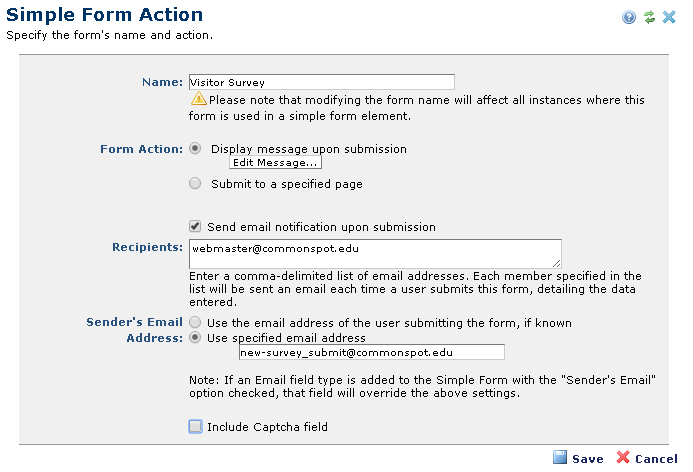Focus the Name field containing Visitor Survey

pyautogui.click(x=321, y=82)
